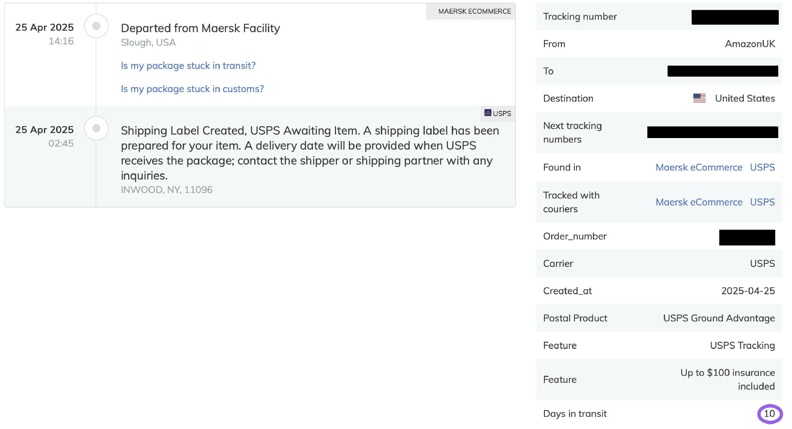Click the INWOOD, NY, 11096 location text

coord(166,190)
